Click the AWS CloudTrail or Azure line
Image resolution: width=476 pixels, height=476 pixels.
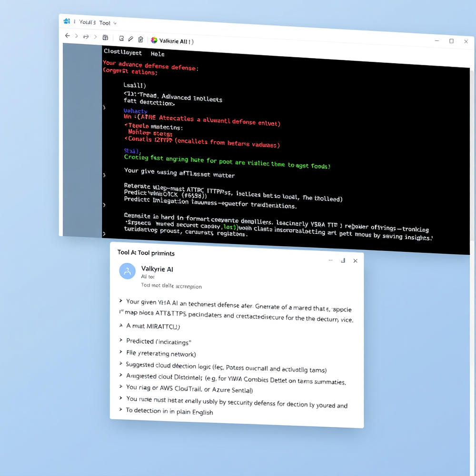189,389
